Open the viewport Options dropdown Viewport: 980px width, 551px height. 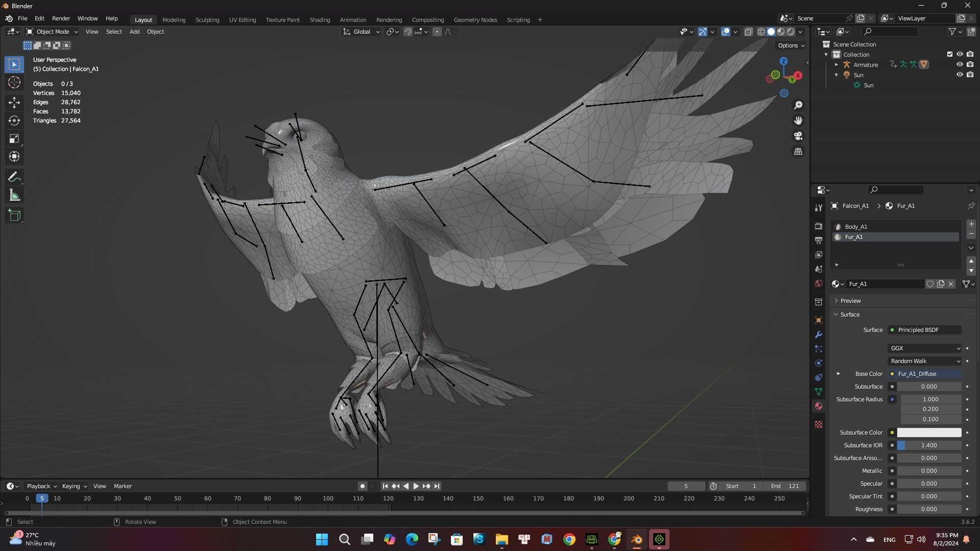click(x=791, y=45)
